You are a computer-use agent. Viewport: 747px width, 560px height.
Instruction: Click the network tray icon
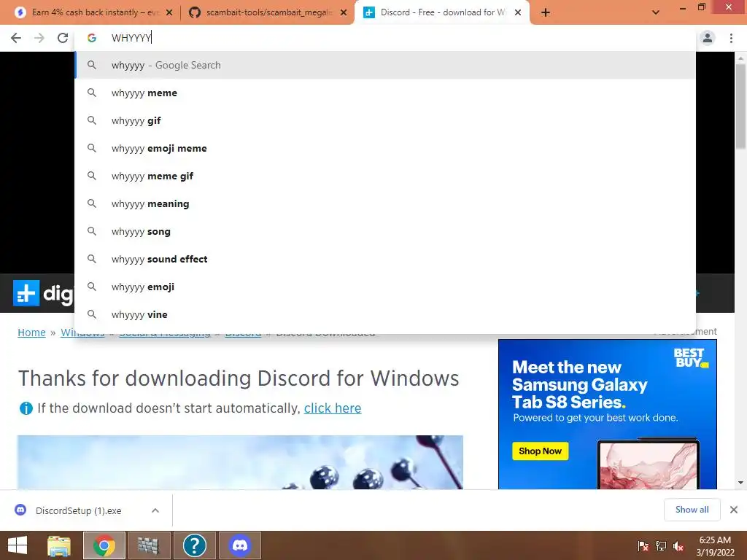tap(661, 546)
